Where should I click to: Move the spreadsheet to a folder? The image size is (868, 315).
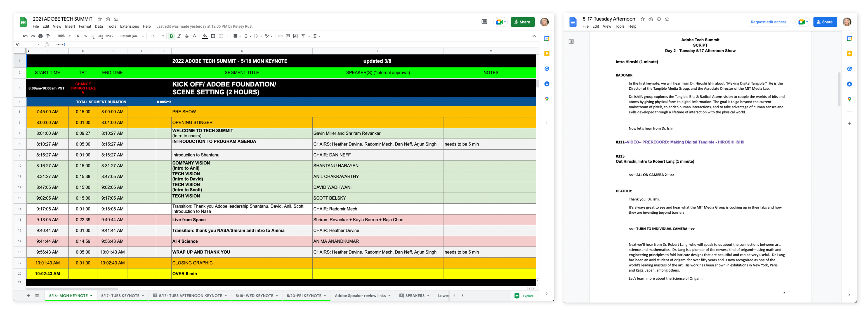(108, 19)
